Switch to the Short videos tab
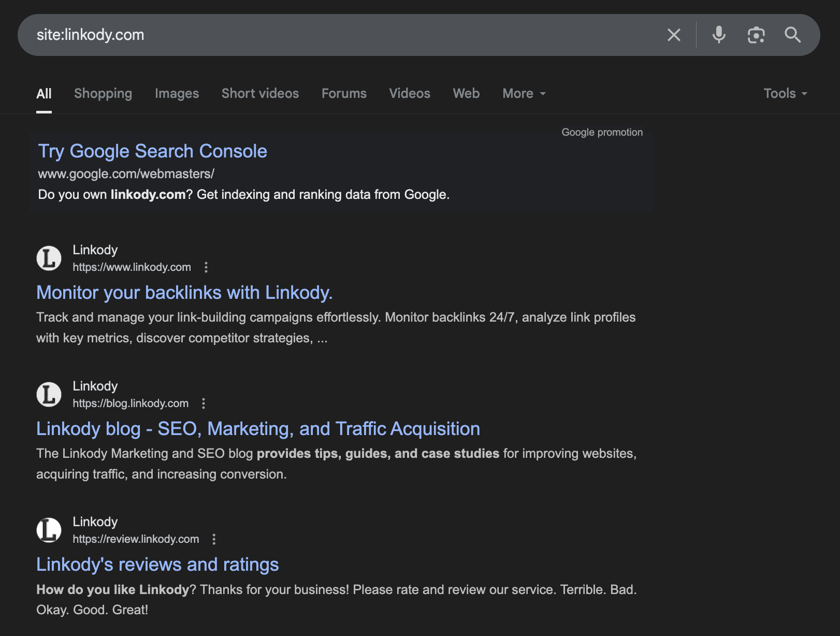Image resolution: width=840 pixels, height=636 pixels. pyautogui.click(x=260, y=94)
